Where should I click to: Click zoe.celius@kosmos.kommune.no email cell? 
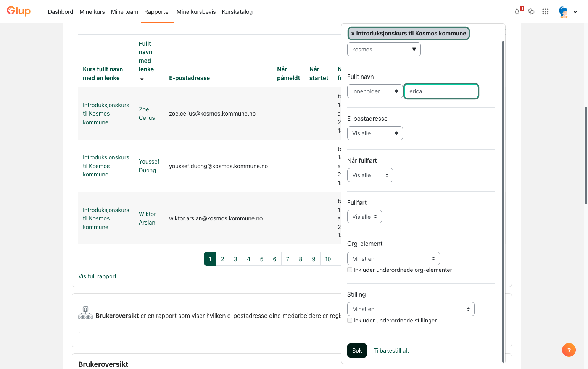click(x=213, y=114)
